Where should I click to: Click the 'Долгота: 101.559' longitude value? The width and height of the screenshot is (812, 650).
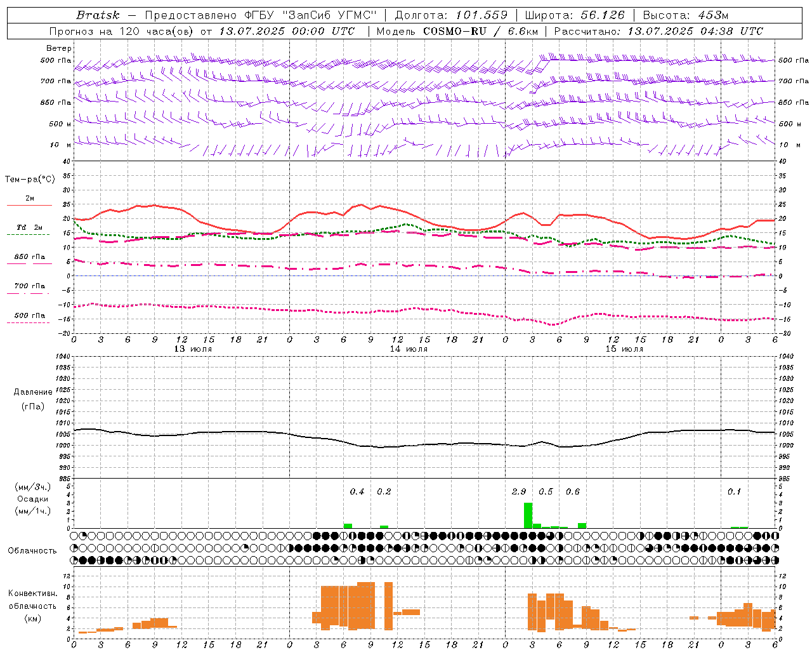[451, 15]
